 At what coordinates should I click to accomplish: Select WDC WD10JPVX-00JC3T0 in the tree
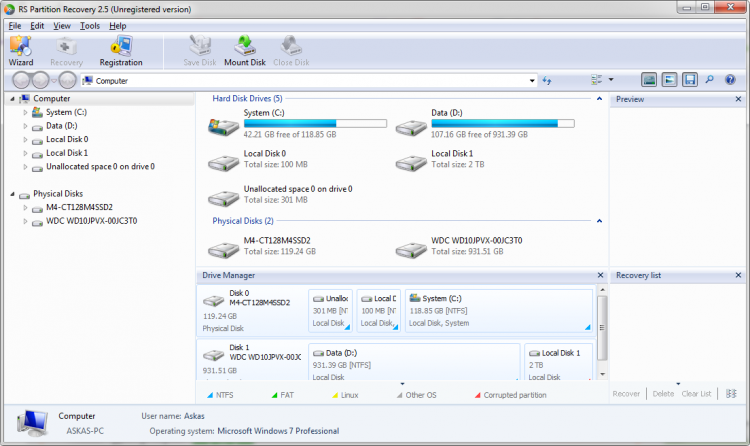(x=91, y=221)
